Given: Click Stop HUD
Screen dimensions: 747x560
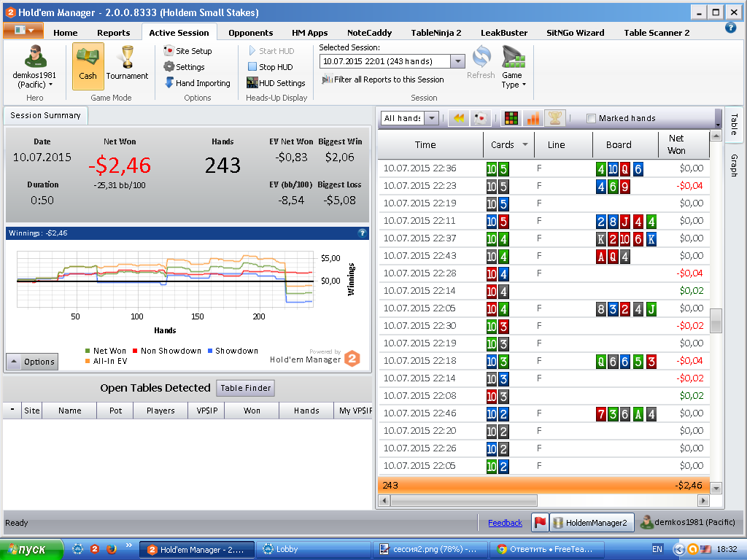Looking at the screenshot, I should click(x=271, y=67).
